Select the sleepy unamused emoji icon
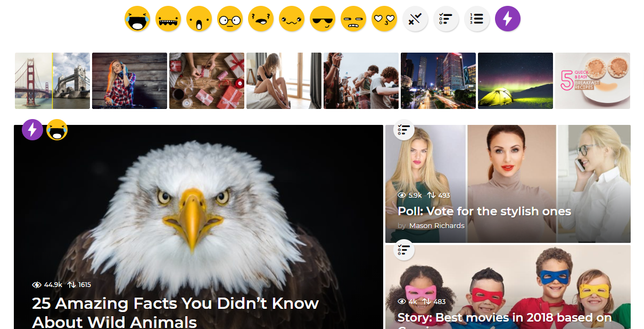This screenshot has width=644, height=329. point(353,19)
